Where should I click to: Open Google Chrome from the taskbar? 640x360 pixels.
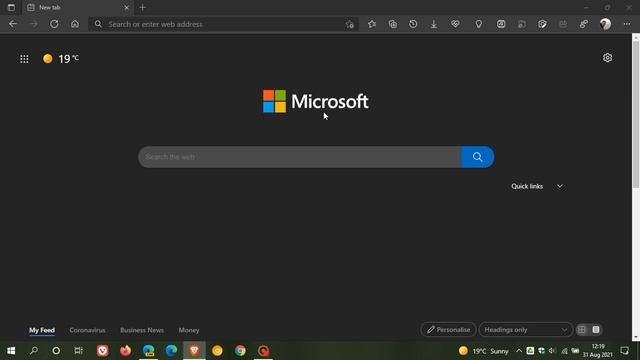tap(240, 351)
